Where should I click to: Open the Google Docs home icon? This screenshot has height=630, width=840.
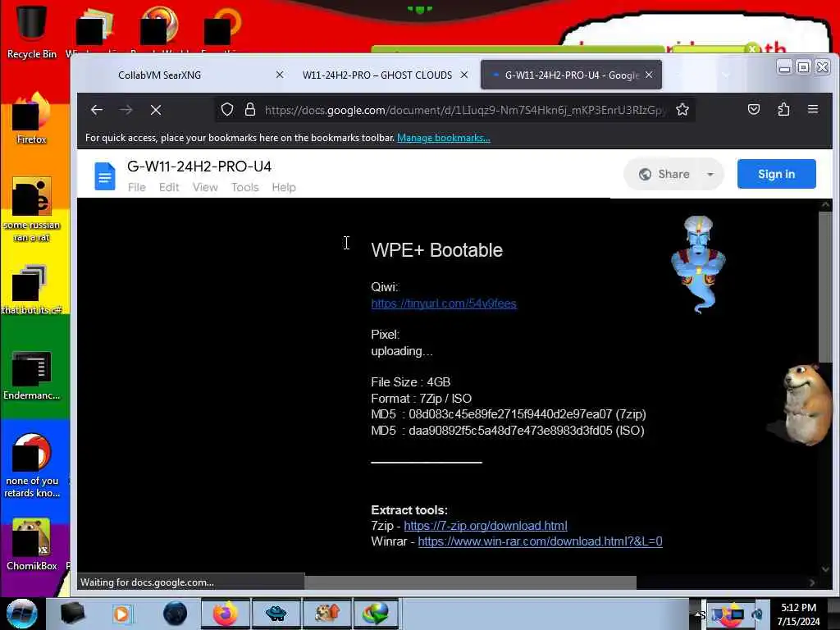[x=104, y=176]
